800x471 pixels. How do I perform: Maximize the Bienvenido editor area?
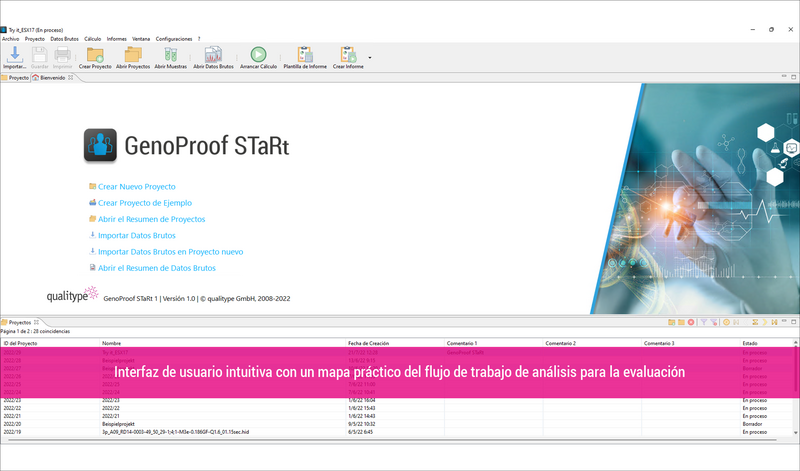[x=793, y=77]
